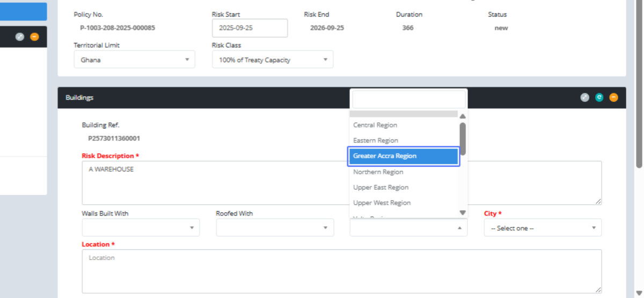Click the grey expand icon in left sidebar panel
Image resolution: width=644 pixels, height=298 pixels.
pyautogui.click(x=20, y=37)
